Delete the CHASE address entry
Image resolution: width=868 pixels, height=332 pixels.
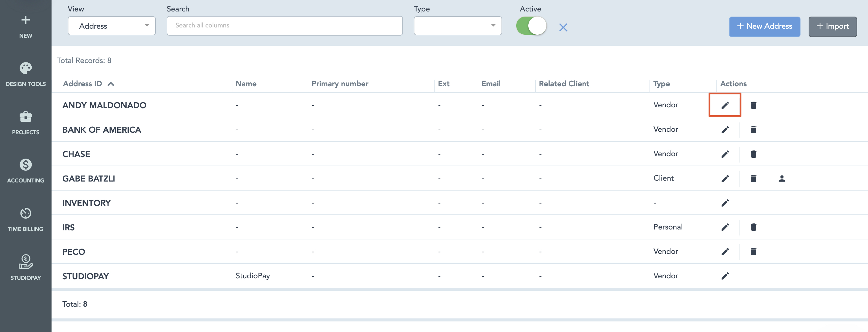[753, 154]
